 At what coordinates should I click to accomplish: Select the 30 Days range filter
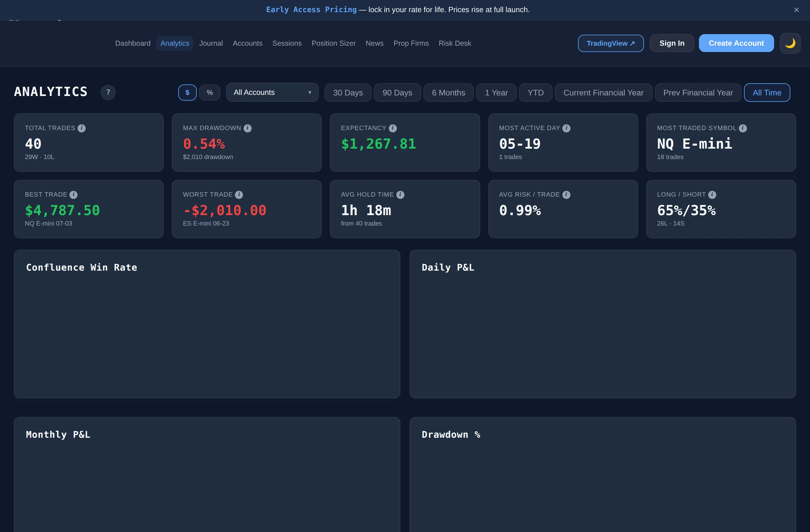348,93
